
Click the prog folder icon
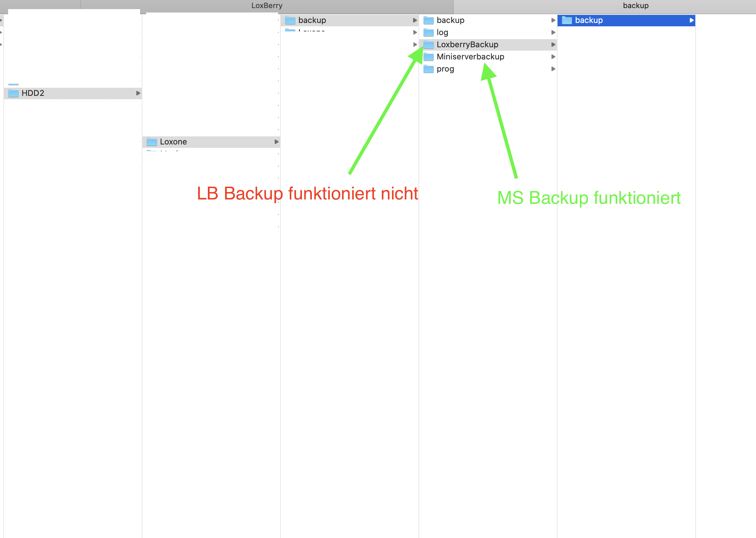click(x=429, y=69)
